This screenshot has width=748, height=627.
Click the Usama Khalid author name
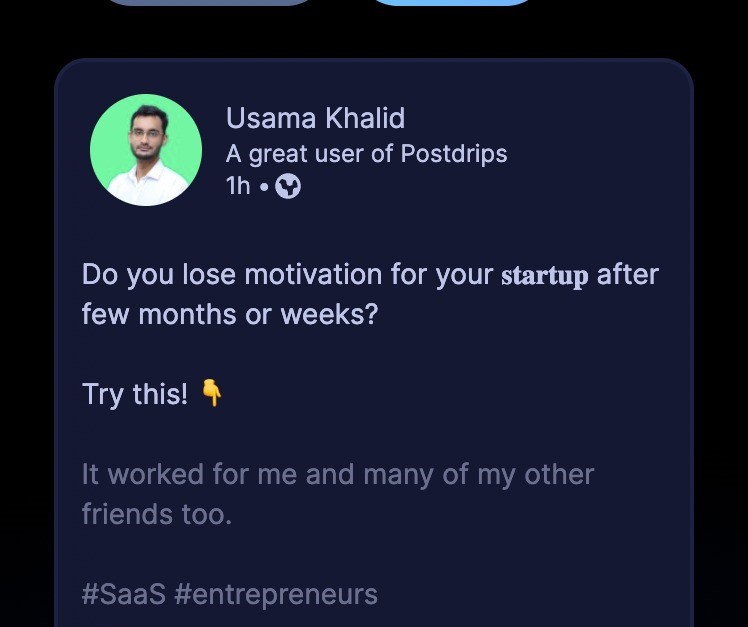pyautogui.click(x=315, y=118)
